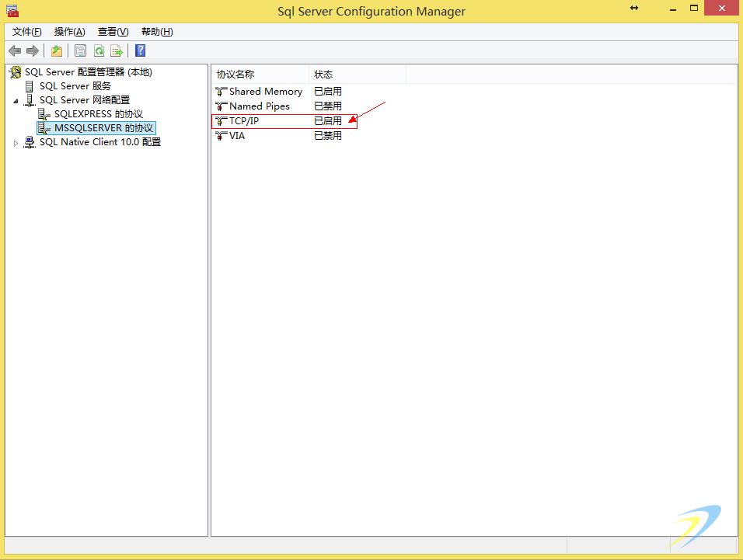The height and width of the screenshot is (560, 743).
Task: Open Help with the question mark icon
Action: tap(141, 51)
